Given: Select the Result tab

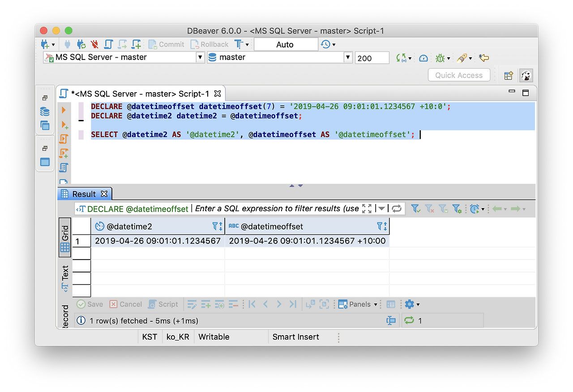Looking at the screenshot, I should tap(84, 193).
